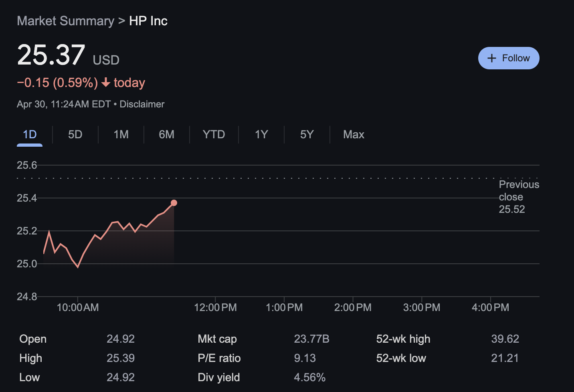Click the Apr 30, 11:24 AM EDT timestamp

pyautogui.click(x=64, y=104)
